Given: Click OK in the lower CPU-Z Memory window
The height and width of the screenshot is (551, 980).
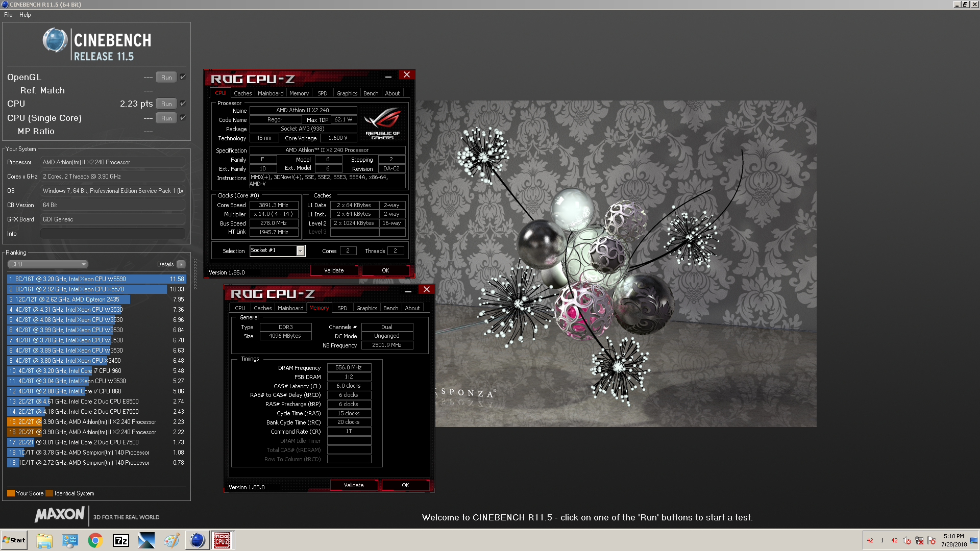Looking at the screenshot, I should [405, 485].
